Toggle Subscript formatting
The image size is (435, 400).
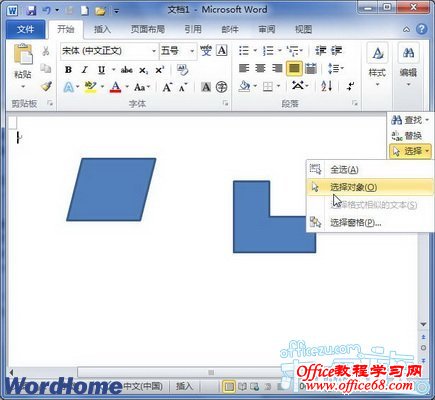143,70
